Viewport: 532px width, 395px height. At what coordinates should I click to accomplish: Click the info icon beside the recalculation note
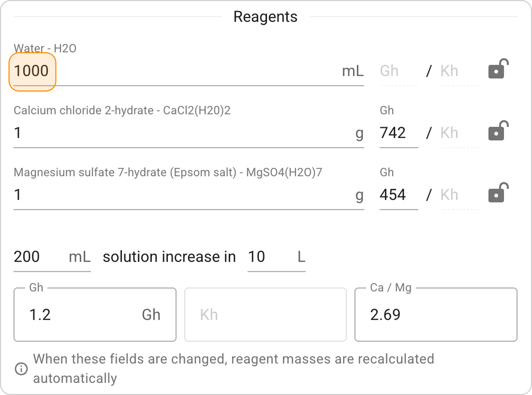pos(21,369)
